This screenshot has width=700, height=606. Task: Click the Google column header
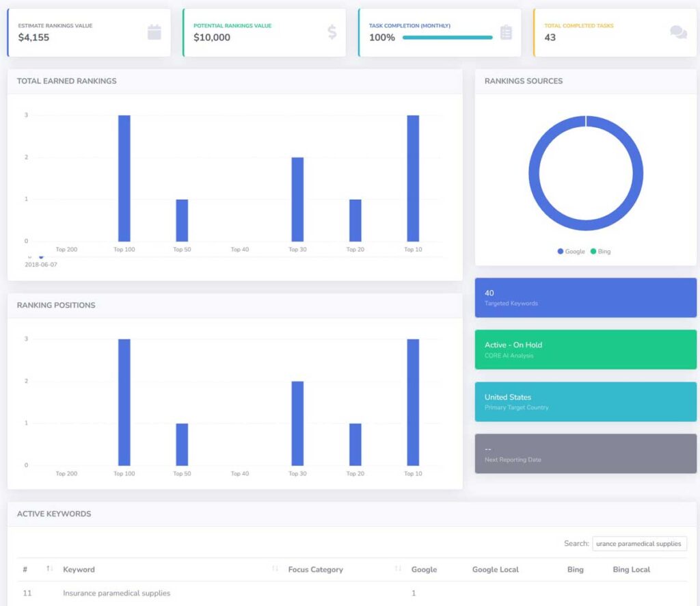pyautogui.click(x=424, y=570)
